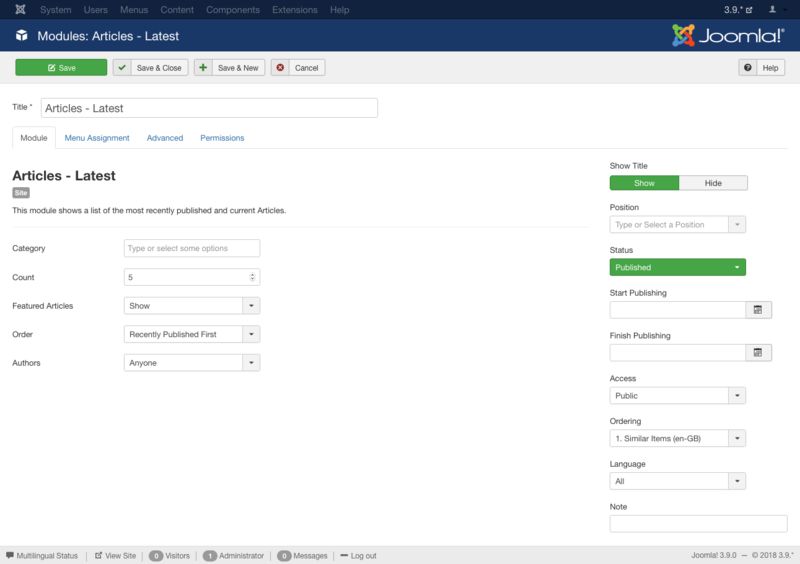The height and width of the screenshot is (564, 800).
Task: Open the Menus menu
Action: point(134,10)
